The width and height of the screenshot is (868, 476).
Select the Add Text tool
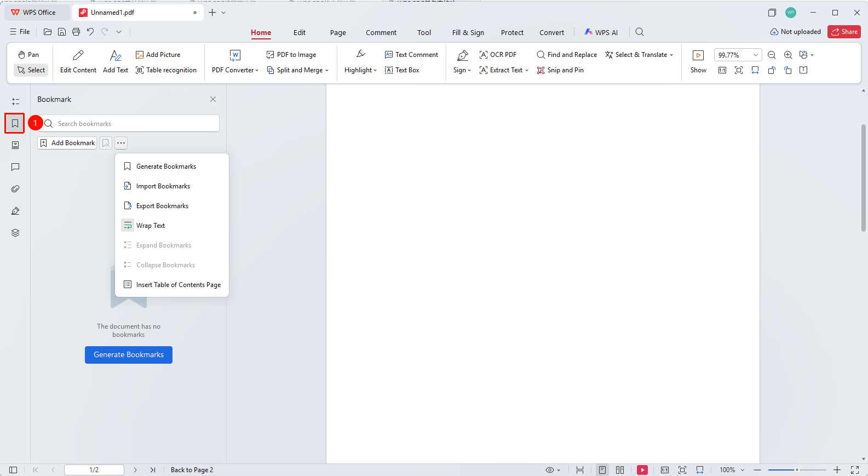pyautogui.click(x=116, y=61)
